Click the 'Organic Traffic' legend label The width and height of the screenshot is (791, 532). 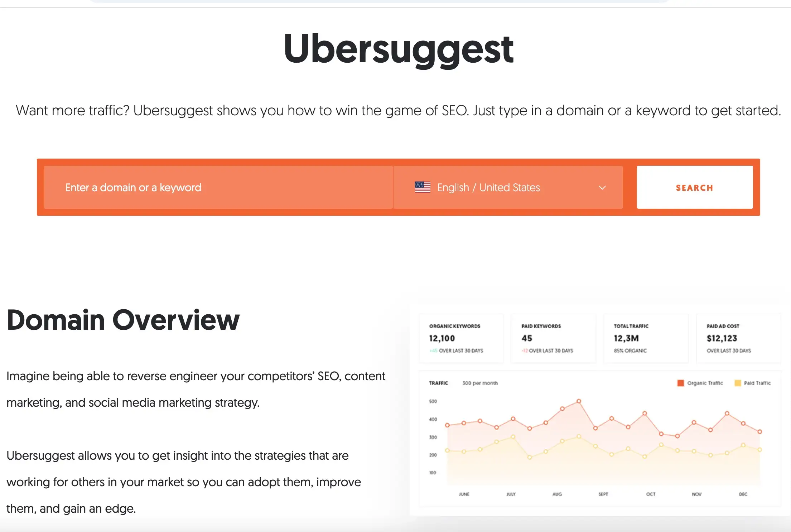pyautogui.click(x=705, y=383)
